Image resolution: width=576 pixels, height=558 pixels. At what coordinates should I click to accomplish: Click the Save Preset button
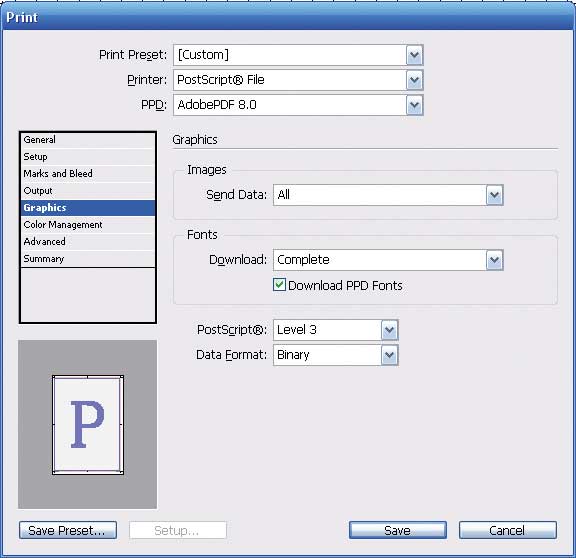click(68, 530)
